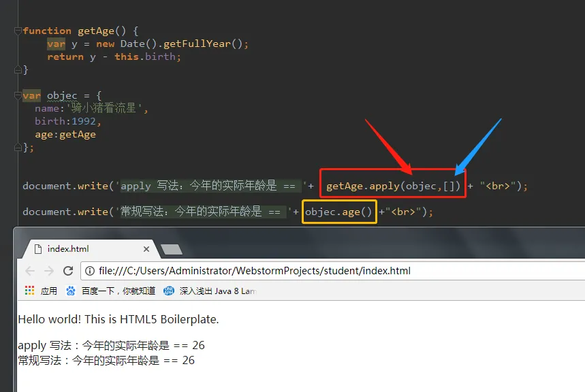Click the 'name:' property with 骑小猪看流星
The width and height of the screenshot is (585, 392).
point(91,108)
